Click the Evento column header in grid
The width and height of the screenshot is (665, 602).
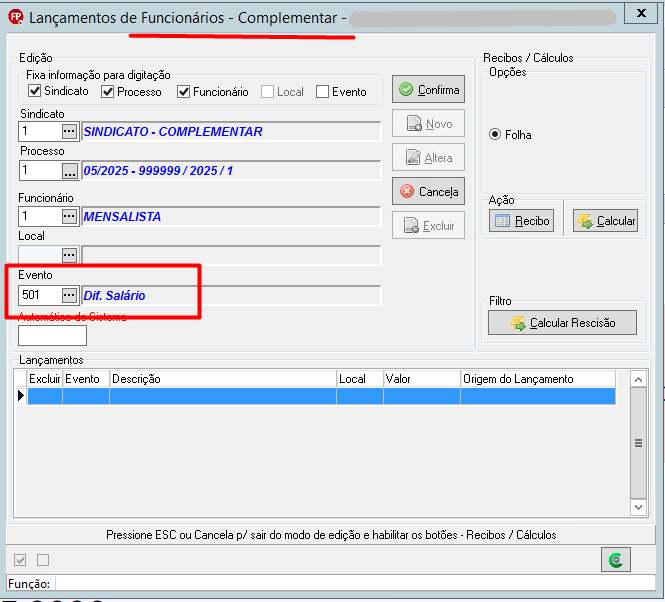point(86,379)
